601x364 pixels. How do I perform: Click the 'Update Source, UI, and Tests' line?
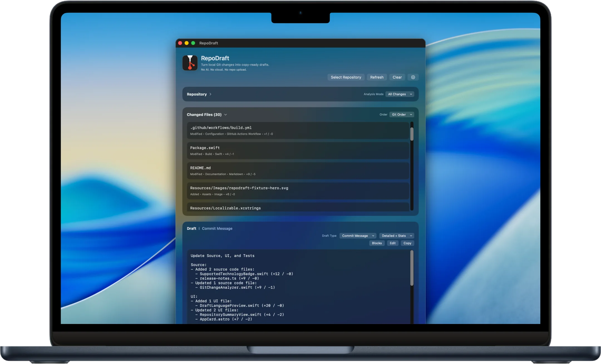pos(223,256)
